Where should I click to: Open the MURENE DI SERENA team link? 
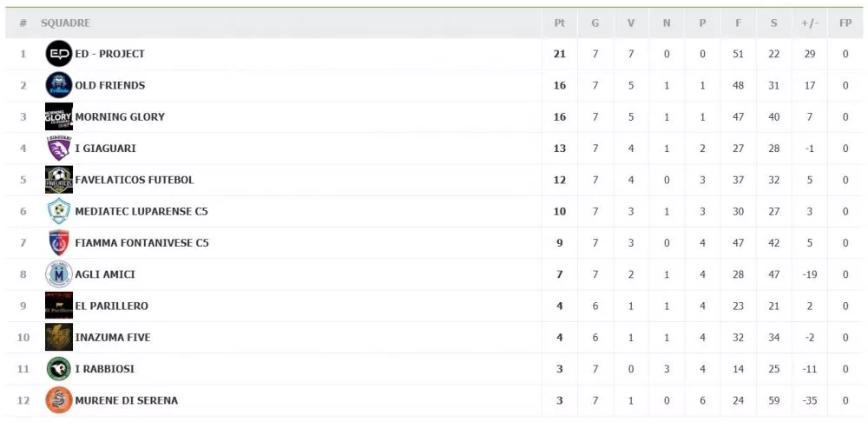coord(127,399)
